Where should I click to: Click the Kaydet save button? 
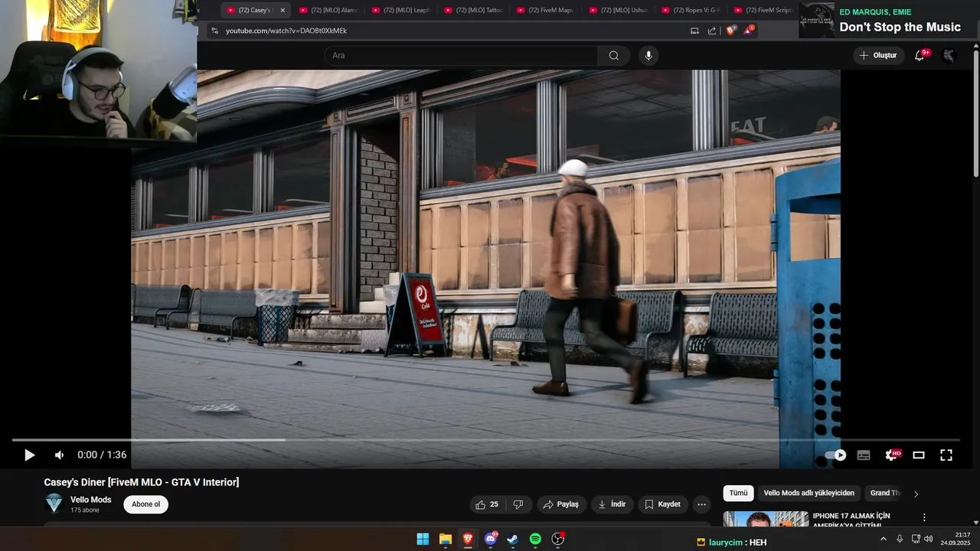662,504
